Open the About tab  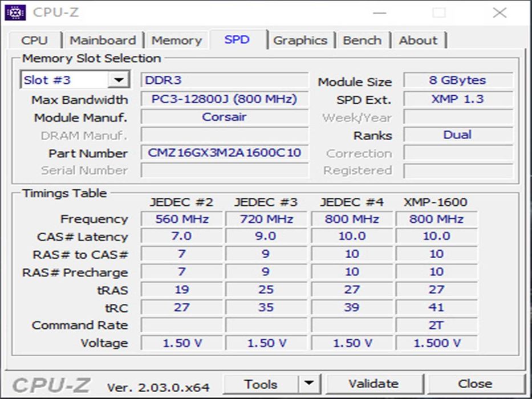click(418, 40)
